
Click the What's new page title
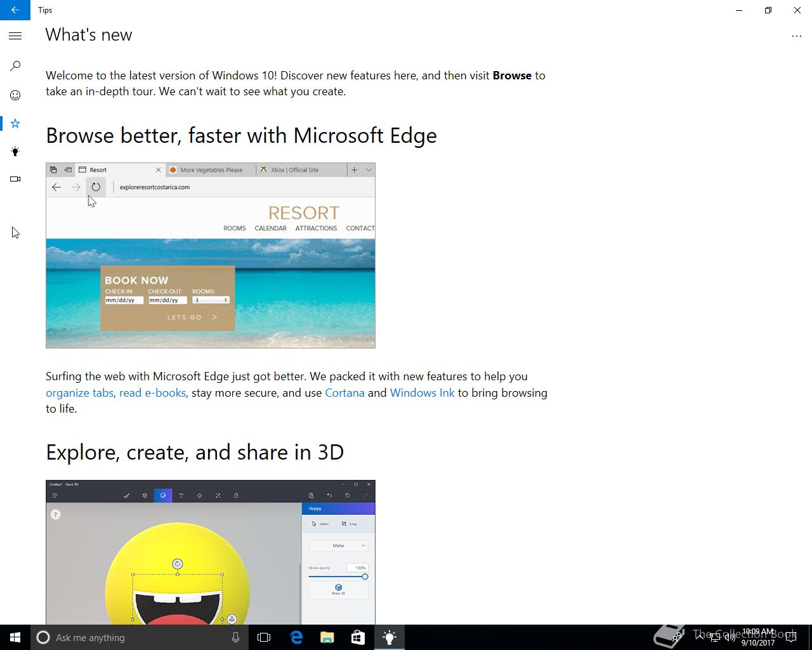(89, 35)
